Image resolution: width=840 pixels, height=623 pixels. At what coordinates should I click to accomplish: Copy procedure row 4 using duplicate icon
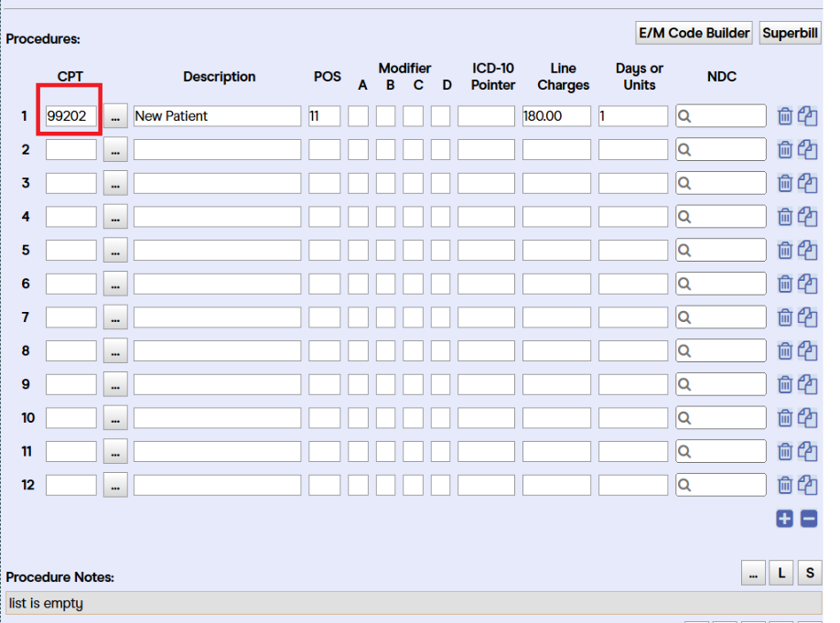[808, 217]
